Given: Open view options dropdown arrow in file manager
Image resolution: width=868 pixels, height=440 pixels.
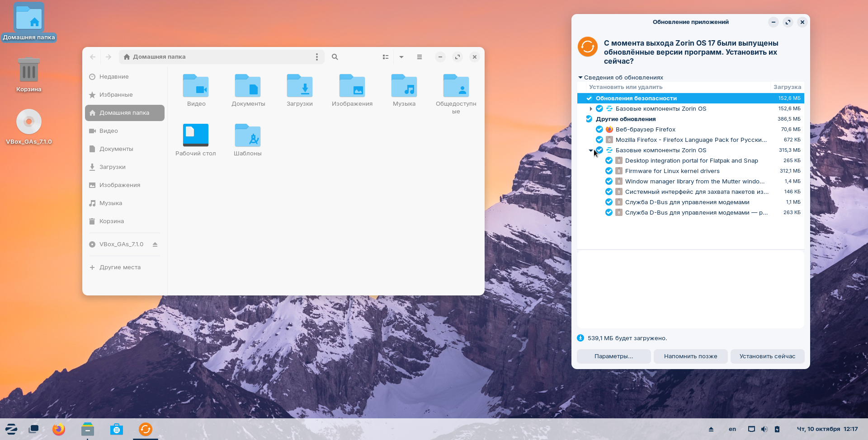Looking at the screenshot, I should click(x=401, y=57).
